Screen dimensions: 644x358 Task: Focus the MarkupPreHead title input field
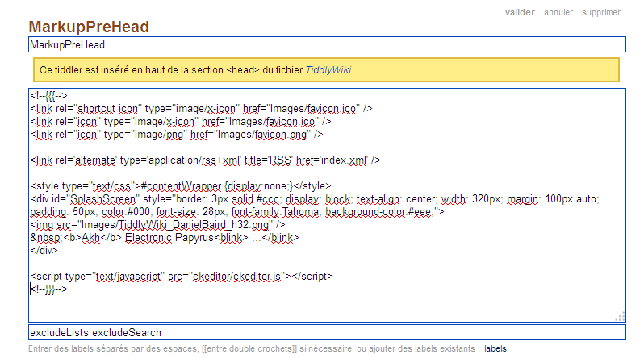tap(327, 44)
